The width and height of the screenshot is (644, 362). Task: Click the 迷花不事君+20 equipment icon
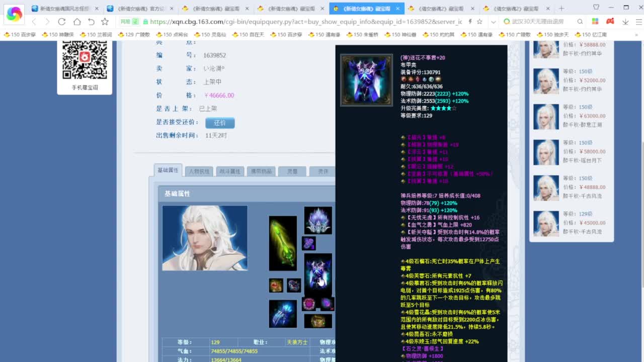coord(366,80)
